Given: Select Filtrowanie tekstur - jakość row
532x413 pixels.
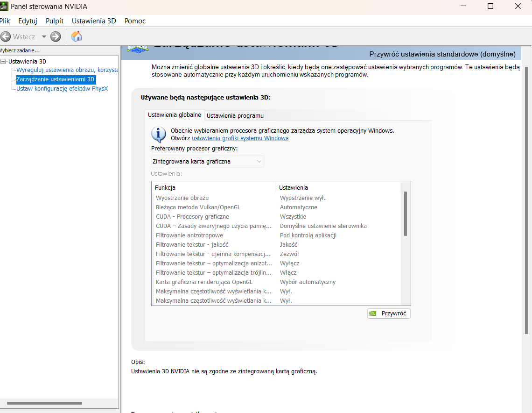Looking at the screenshot, I should click(x=277, y=244).
